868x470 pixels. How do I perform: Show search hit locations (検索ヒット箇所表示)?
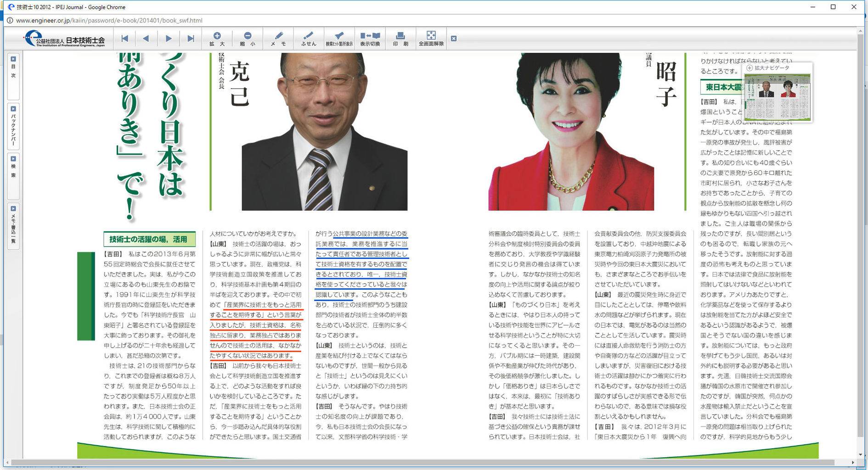coord(339,39)
